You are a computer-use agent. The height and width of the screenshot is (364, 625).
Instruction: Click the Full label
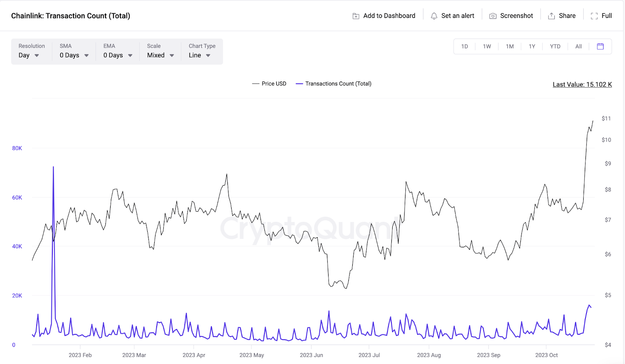(x=607, y=16)
